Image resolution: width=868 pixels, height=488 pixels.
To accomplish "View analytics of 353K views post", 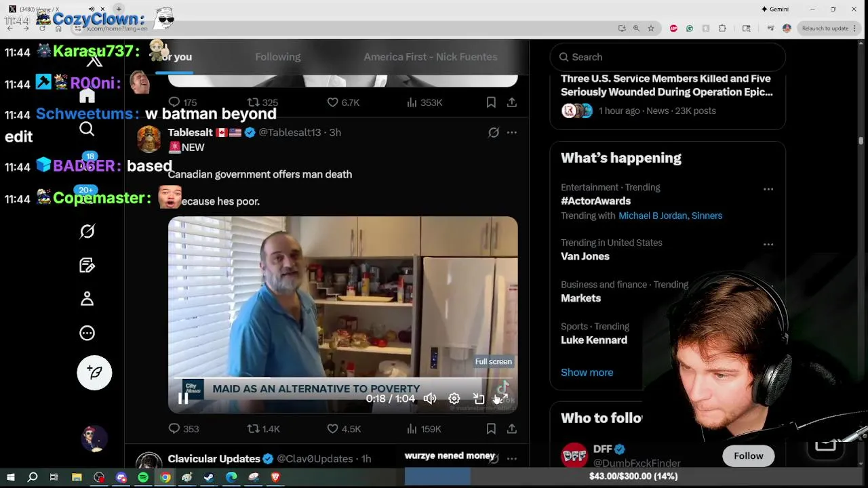I will (424, 102).
